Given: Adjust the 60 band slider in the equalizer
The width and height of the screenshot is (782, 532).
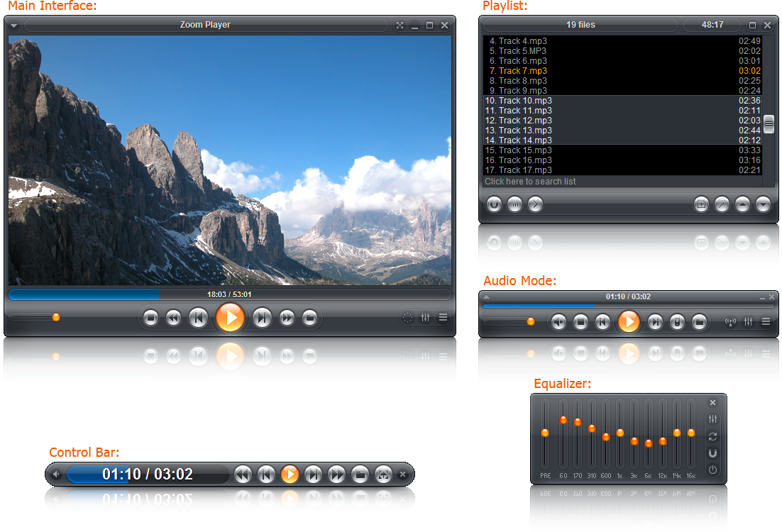Looking at the screenshot, I should pos(563,420).
